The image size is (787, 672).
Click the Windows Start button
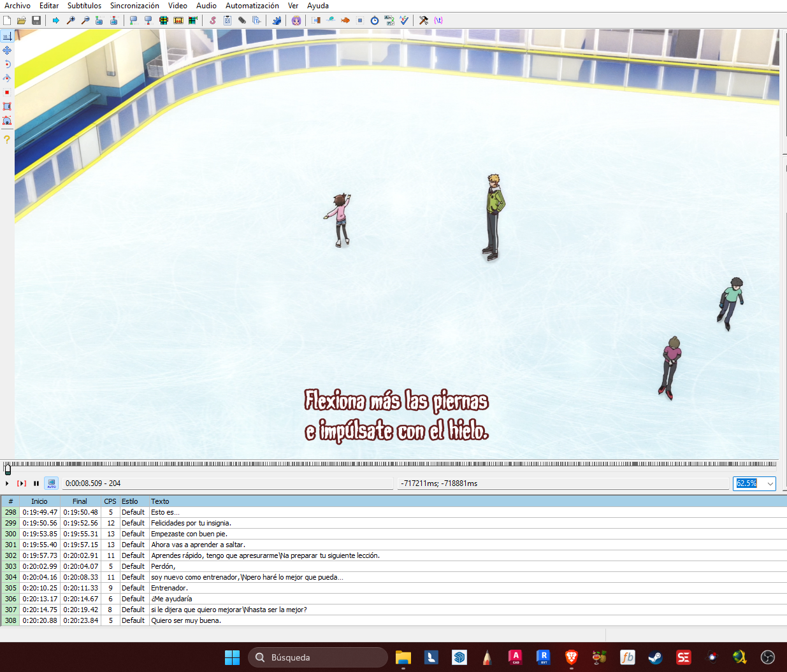(233, 657)
